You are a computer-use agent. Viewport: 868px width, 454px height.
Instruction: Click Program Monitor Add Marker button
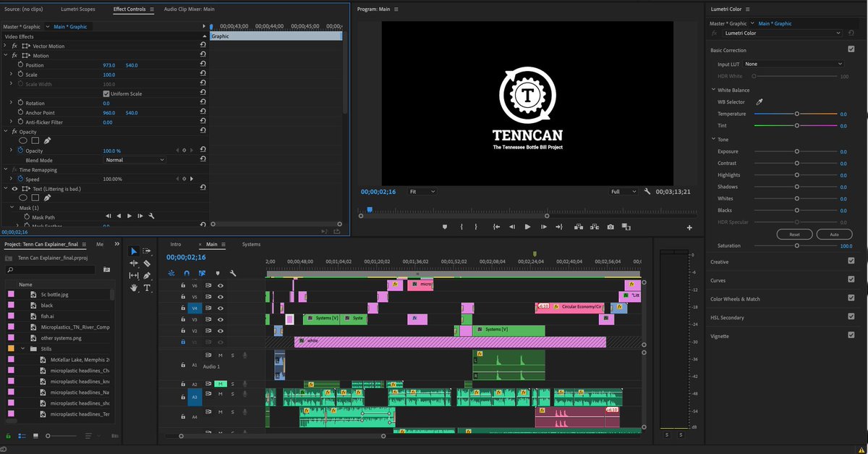(x=445, y=227)
